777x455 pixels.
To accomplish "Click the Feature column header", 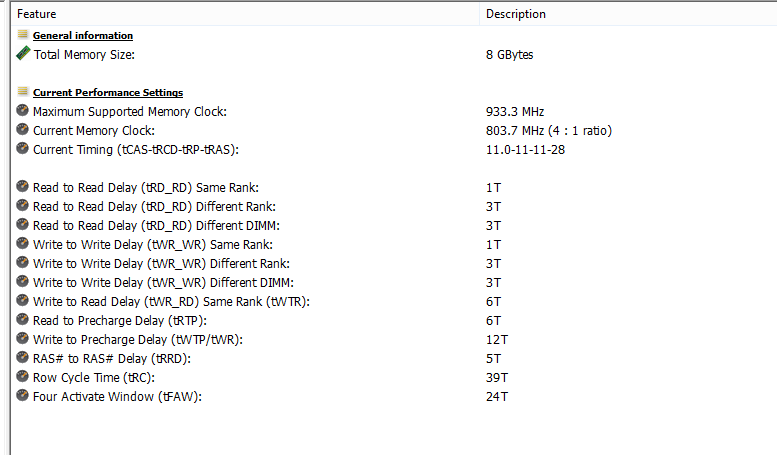I will [x=245, y=14].
